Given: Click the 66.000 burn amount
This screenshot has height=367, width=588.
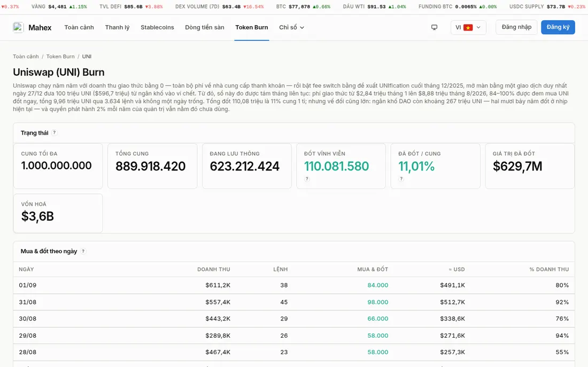Looking at the screenshot, I should point(377,318).
